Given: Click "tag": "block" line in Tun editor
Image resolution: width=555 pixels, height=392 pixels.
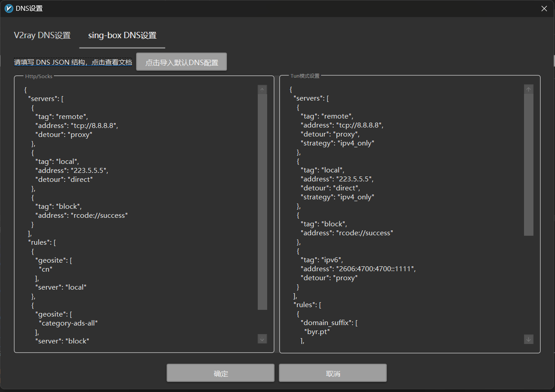Looking at the screenshot, I should coord(324,224).
